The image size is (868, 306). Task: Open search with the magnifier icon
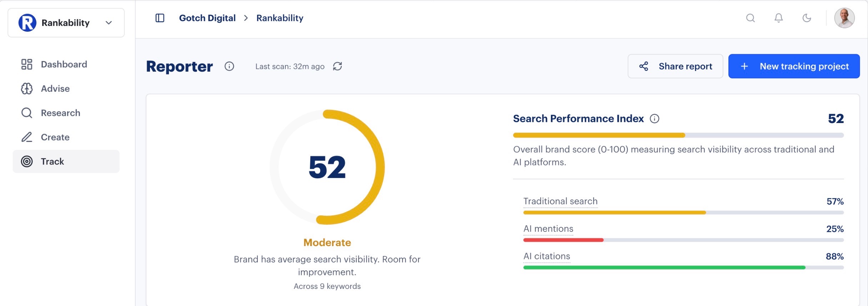(751, 18)
